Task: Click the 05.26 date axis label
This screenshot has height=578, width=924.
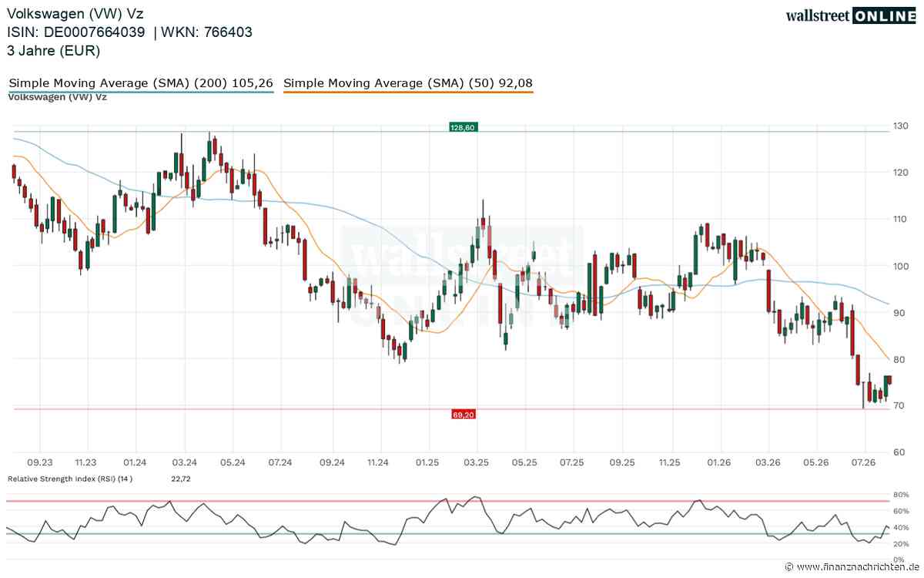Action: (815, 462)
